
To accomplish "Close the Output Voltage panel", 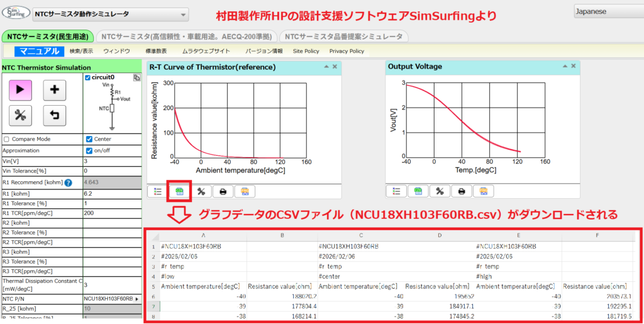I will 574,67.
